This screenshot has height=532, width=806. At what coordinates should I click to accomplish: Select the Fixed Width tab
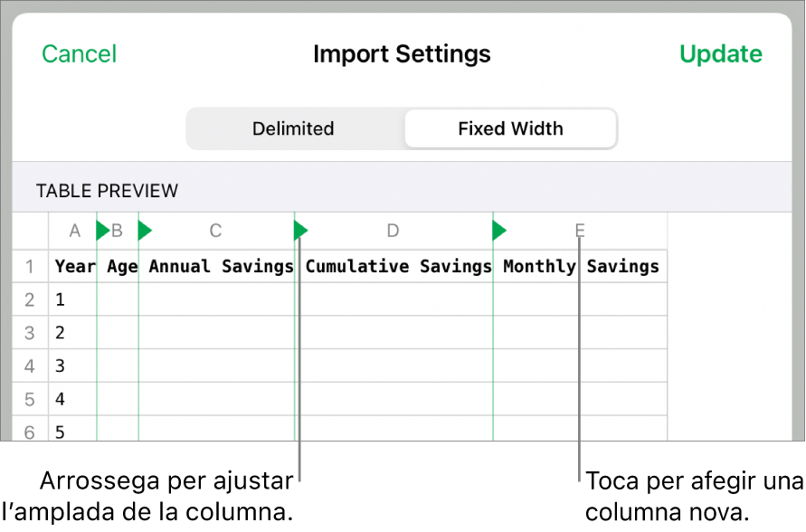(x=510, y=128)
